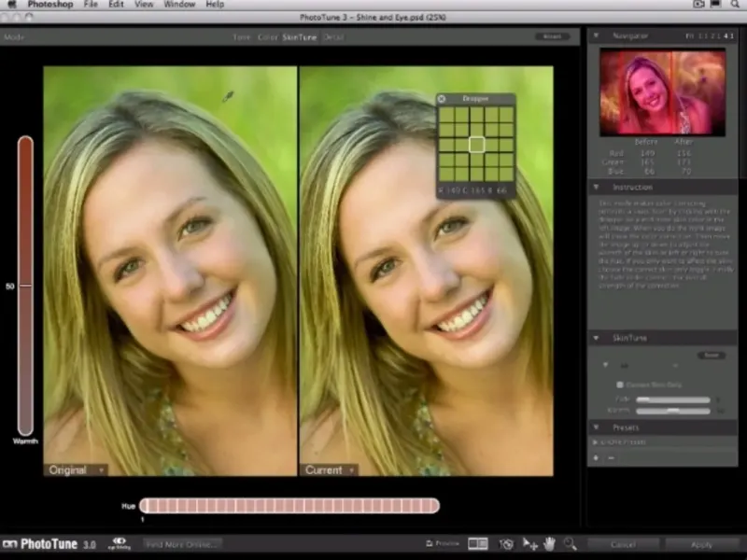Expand the preset folder in Presets list

coord(595,442)
